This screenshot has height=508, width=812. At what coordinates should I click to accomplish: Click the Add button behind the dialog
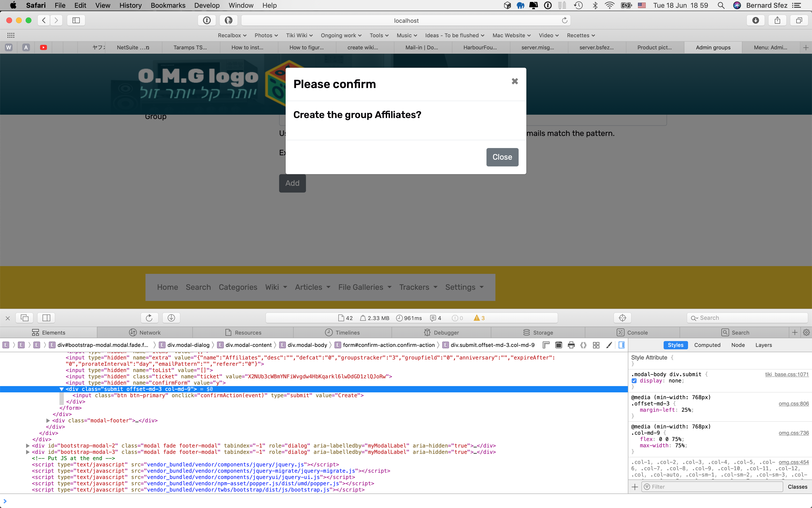coord(292,183)
